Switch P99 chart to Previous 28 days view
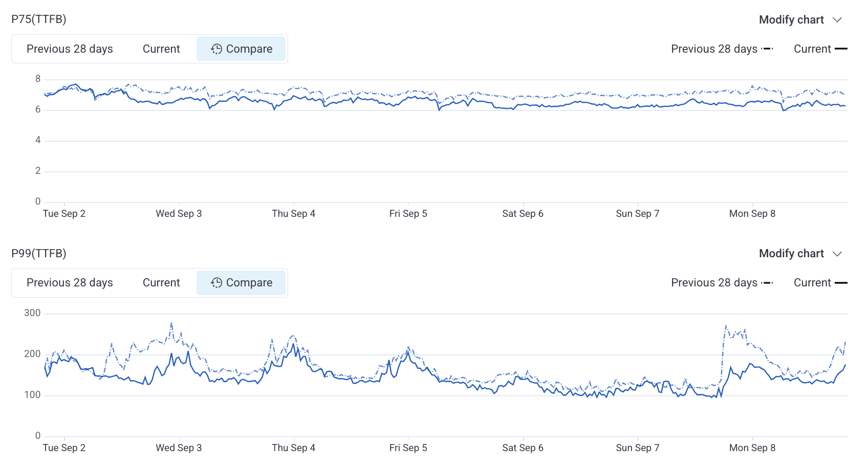Viewport: 868px width, 469px height. [x=70, y=283]
